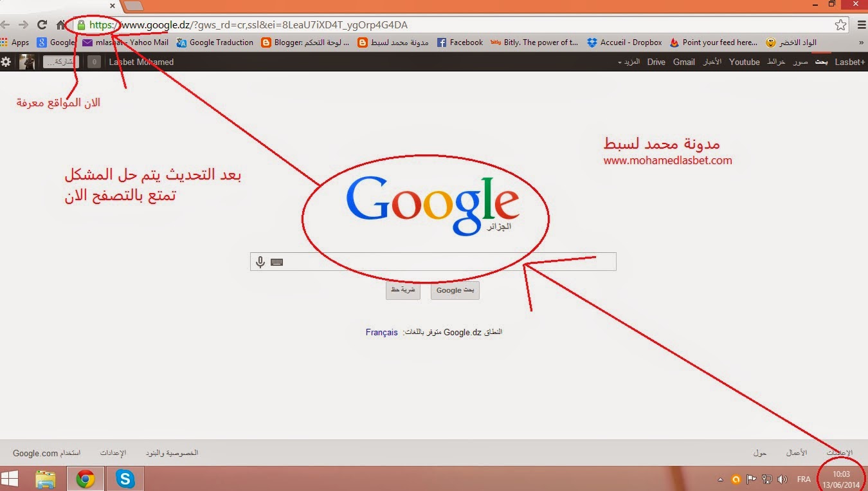Open صور from the Google bar
The height and width of the screenshot is (491, 868).
coord(800,62)
